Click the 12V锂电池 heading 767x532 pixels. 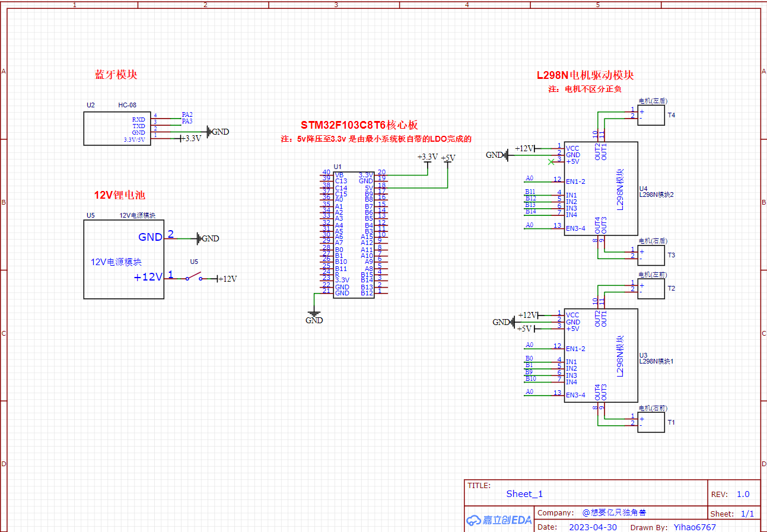[120, 195]
